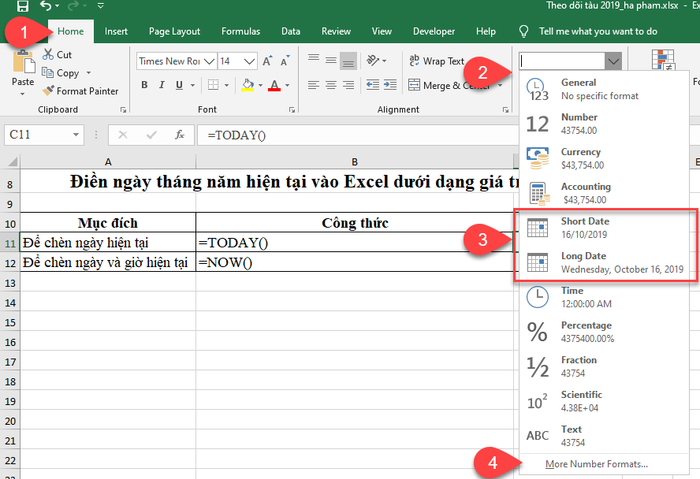700x479 pixels.
Task: Click Decrease Indent icon
Action: pyautogui.click(x=373, y=85)
